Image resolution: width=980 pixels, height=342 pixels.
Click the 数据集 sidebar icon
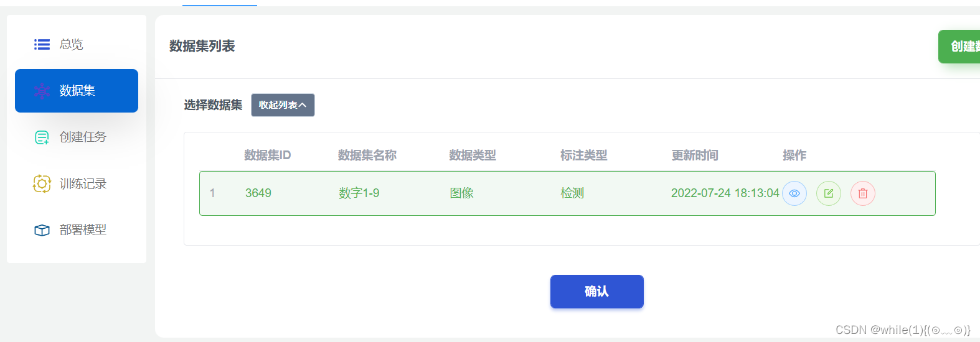pyautogui.click(x=42, y=91)
